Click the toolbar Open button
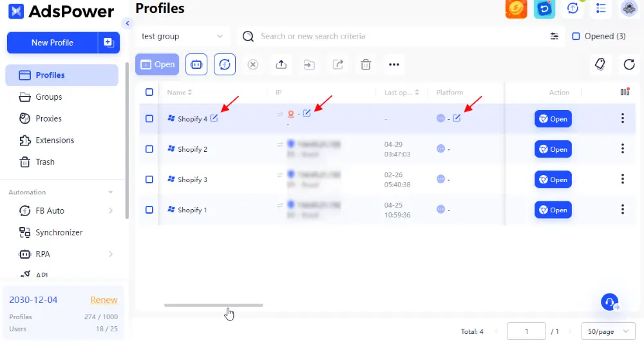Image resolution: width=644 pixels, height=341 pixels. [157, 64]
